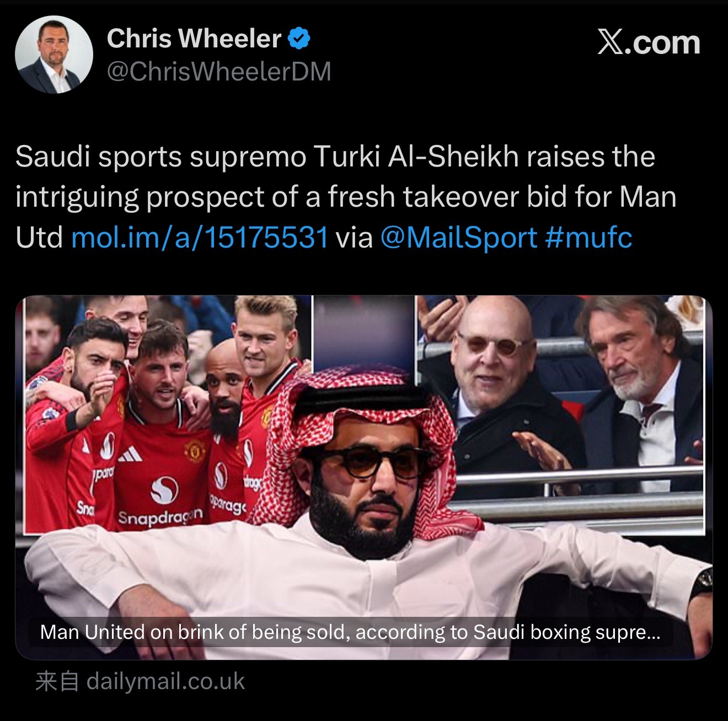728x721 pixels.
Task: Open the "Man United on brink" card headline
Action: (350, 632)
